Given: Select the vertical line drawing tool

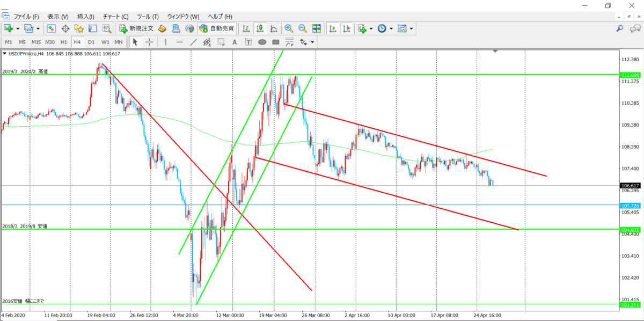Looking at the screenshot, I should (x=166, y=42).
